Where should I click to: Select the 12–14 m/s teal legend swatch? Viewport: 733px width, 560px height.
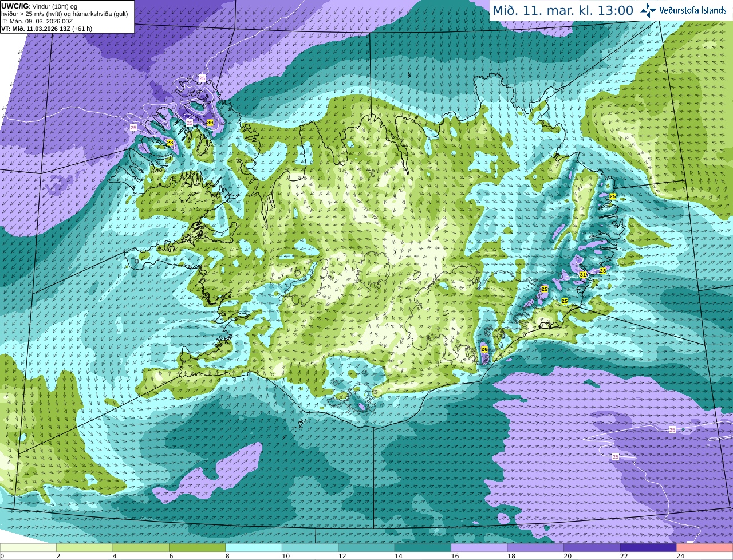pyautogui.click(x=366, y=547)
